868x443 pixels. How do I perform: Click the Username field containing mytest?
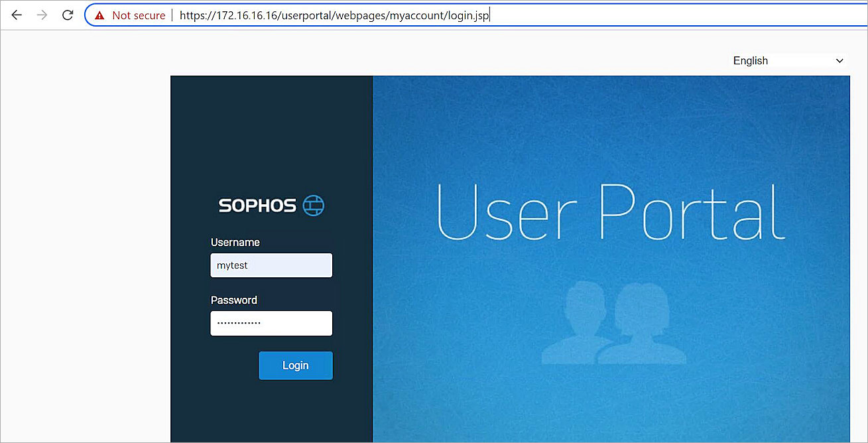pos(271,265)
